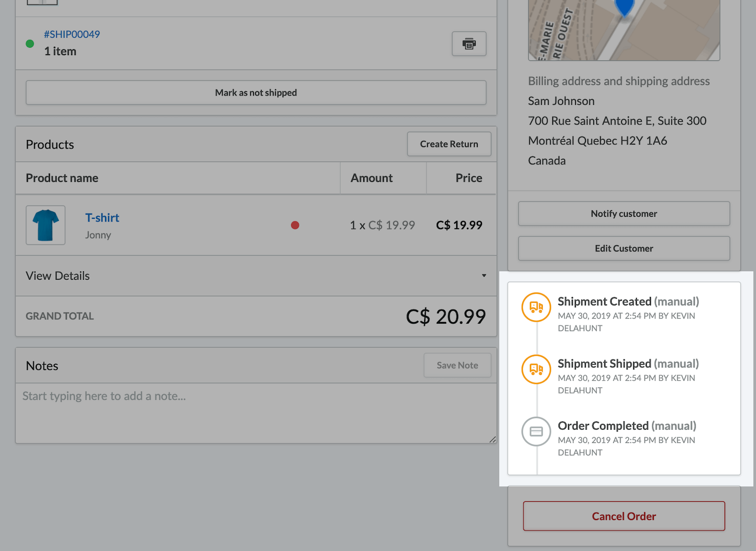The image size is (756, 551).
Task: Focus the notes text area
Action: (256, 413)
